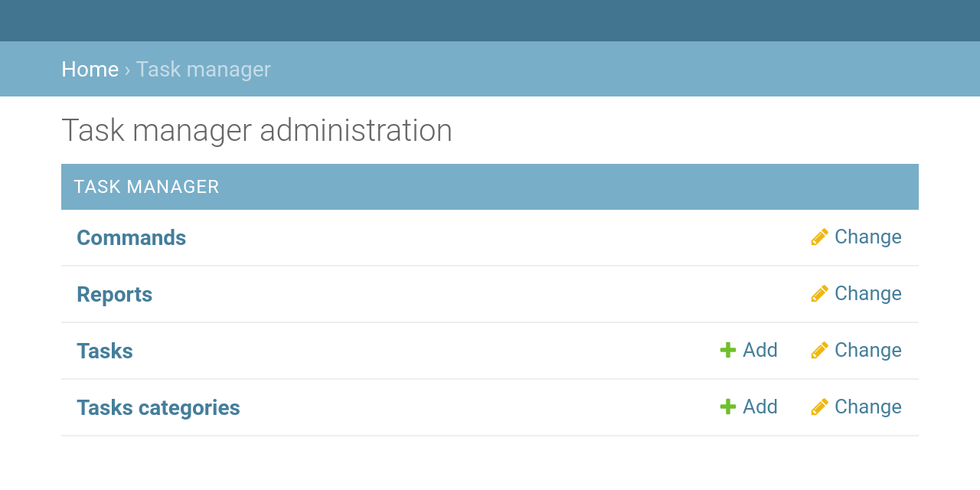Click the pencil icon in the Tasks row
The height and width of the screenshot is (490, 980).
(x=819, y=351)
